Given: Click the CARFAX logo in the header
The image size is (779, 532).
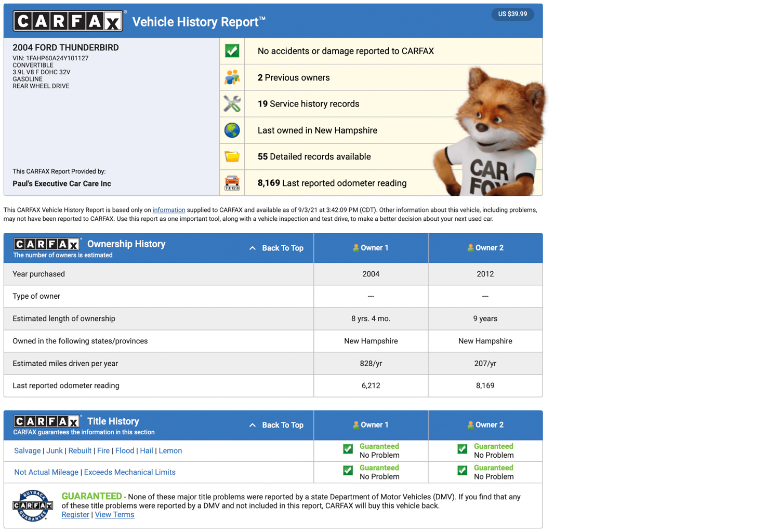Looking at the screenshot, I should [68, 21].
